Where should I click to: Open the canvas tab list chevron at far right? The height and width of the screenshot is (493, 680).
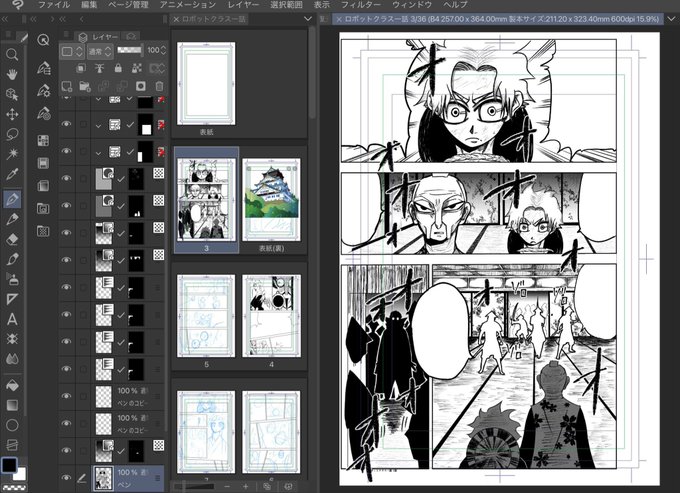(x=672, y=19)
